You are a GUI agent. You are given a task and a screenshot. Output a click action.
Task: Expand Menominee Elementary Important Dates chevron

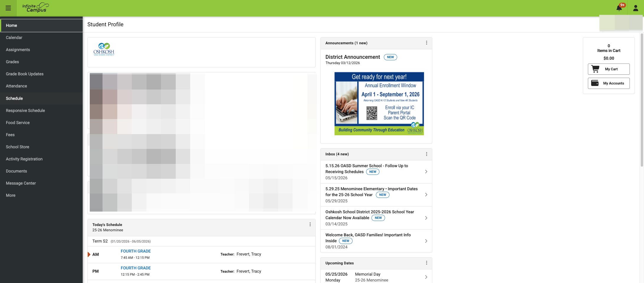point(426,195)
